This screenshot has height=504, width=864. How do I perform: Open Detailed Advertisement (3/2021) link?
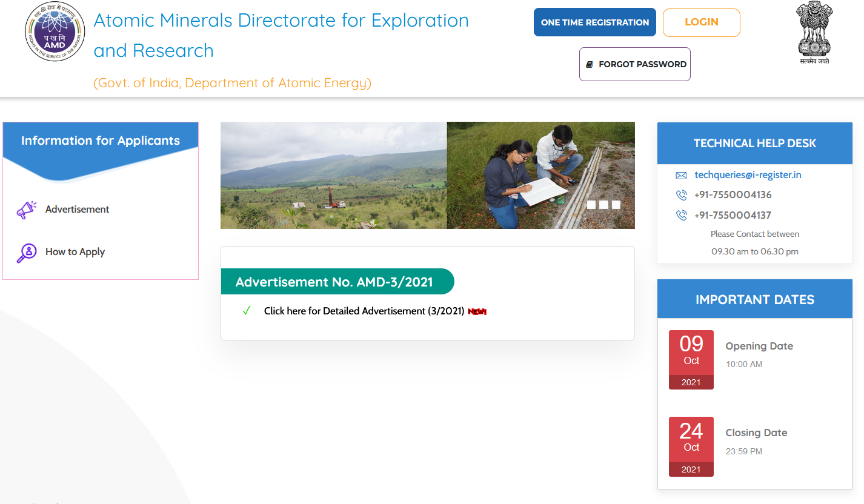(x=364, y=311)
